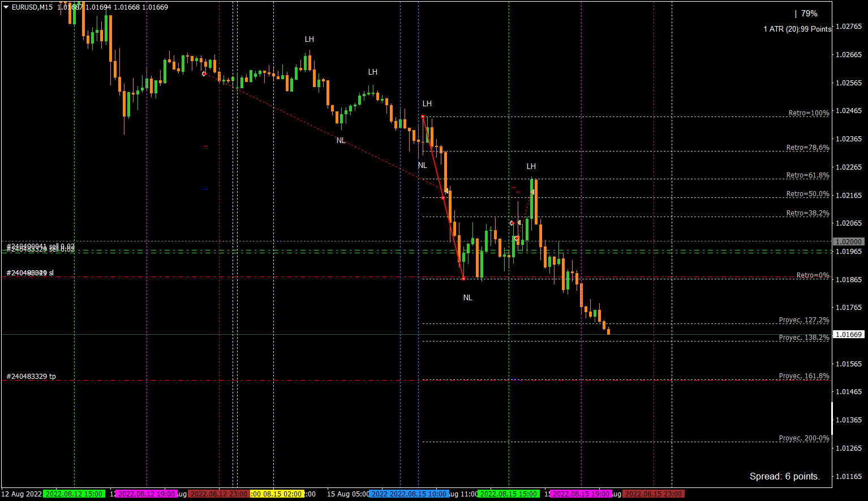The image size is (868, 501).
Task: Click the highlighted 1.02000 price tag
Action: click(849, 242)
